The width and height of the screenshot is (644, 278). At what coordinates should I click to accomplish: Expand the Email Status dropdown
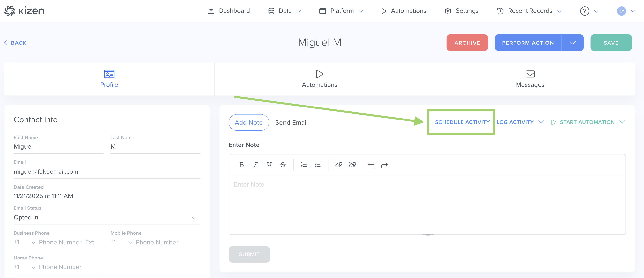(193, 218)
